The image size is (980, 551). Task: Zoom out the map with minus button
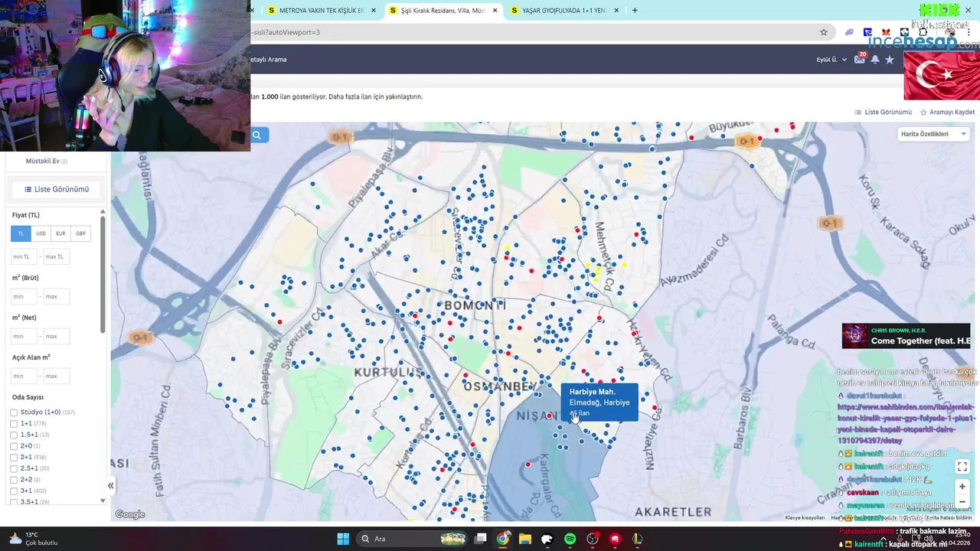tap(962, 502)
